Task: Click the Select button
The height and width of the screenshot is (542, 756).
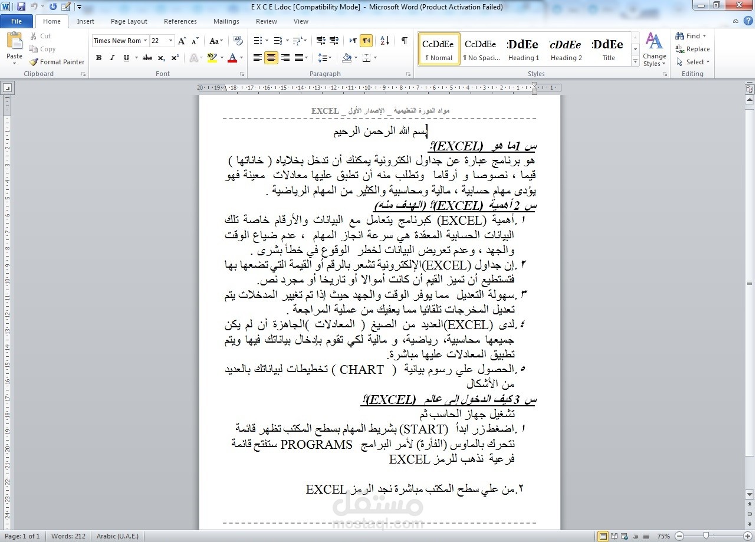Action: click(x=693, y=62)
